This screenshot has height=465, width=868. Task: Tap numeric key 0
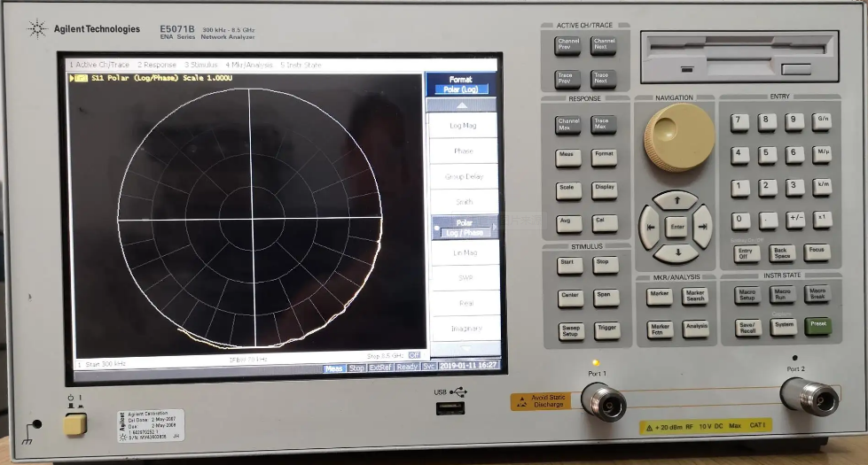[x=739, y=220]
